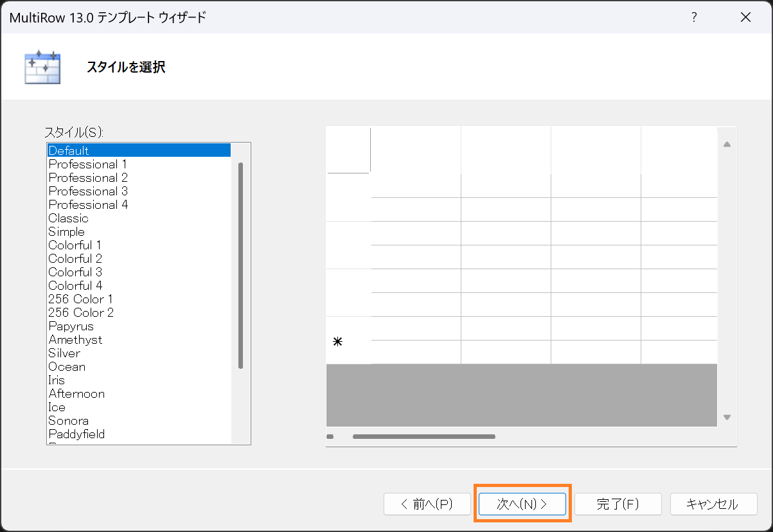Open help with the question mark
The height and width of the screenshot is (532, 773).
694,17
